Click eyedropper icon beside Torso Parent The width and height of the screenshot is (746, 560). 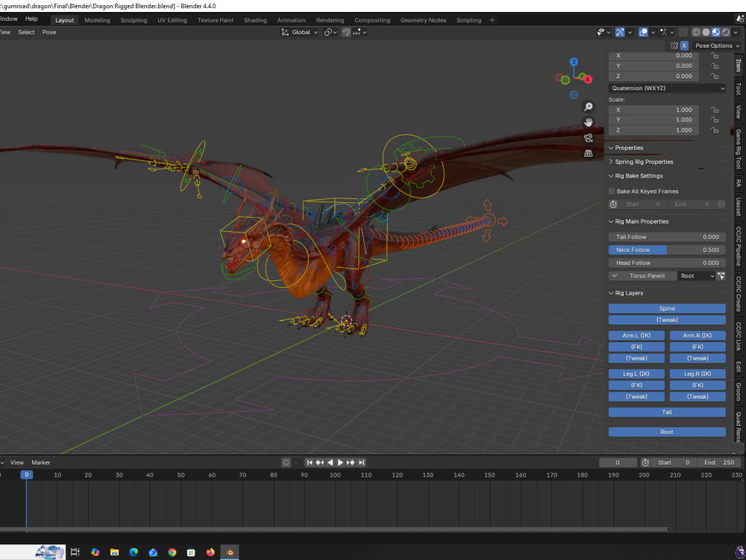[721, 276]
